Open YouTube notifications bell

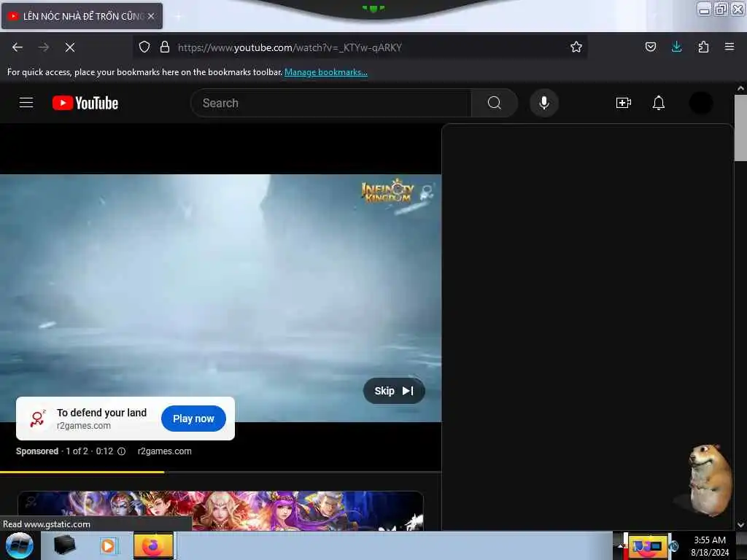click(x=659, y=103)
